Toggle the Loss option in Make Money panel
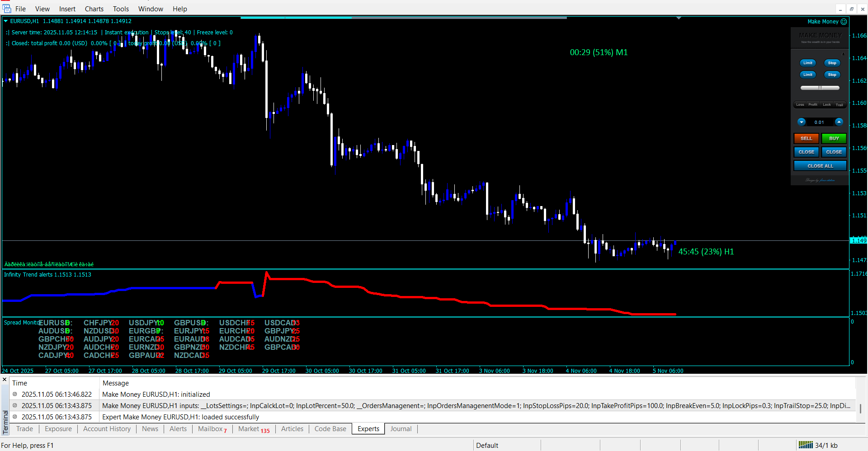 800,105
